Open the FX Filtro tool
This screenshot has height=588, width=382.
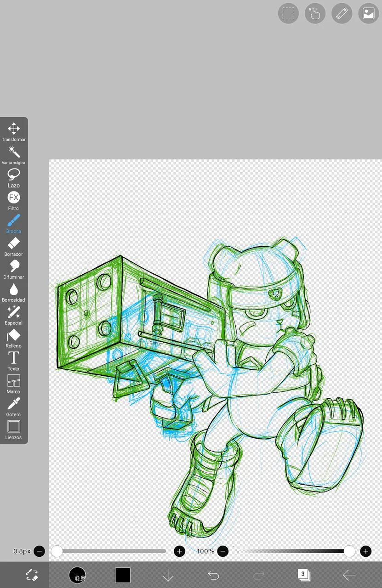14,200
